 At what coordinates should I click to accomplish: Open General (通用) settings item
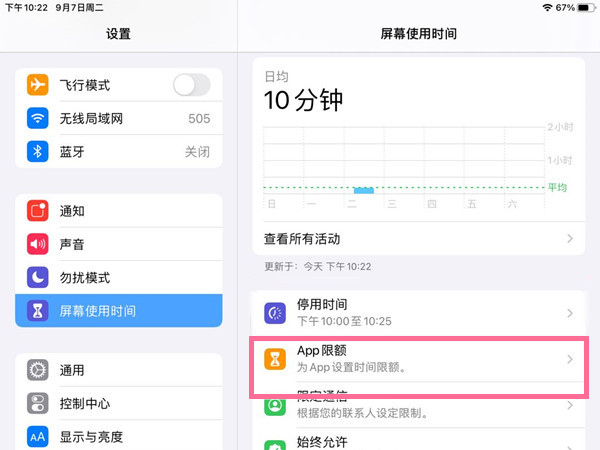click(x=118, y=370)
